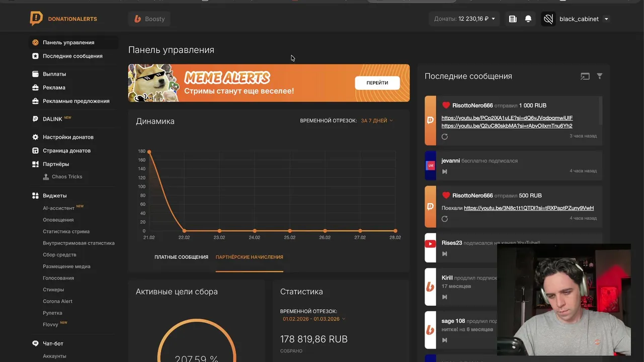Open the filter icon in Последние сообщения
This screenshot has width=644, height=362.
[x=600, y=76]
